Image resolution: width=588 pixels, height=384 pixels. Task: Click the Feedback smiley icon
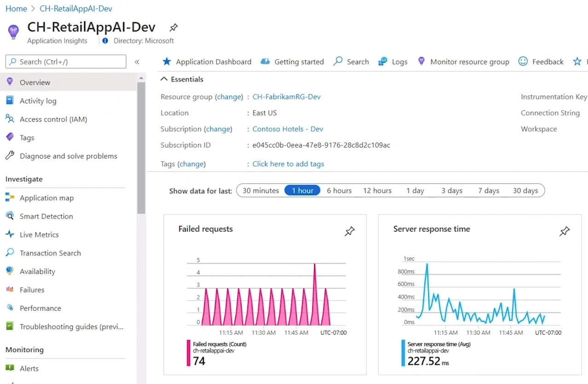coord(523,61)
